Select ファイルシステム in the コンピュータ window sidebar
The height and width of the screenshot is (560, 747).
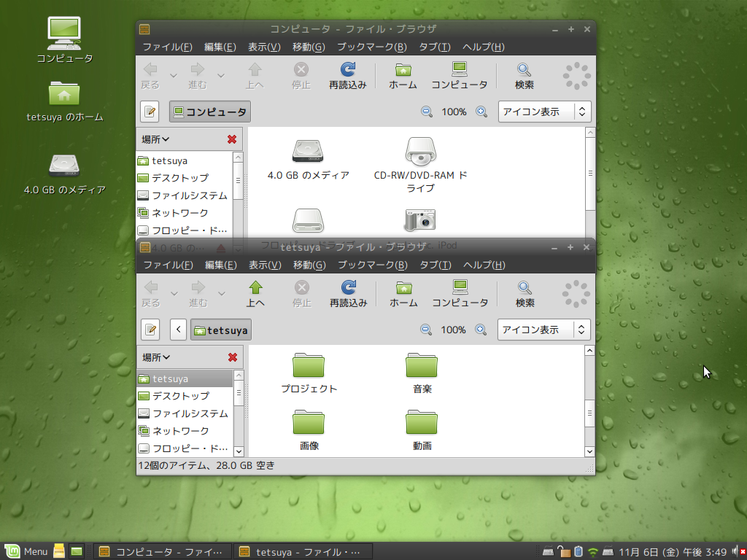(185, 195)
